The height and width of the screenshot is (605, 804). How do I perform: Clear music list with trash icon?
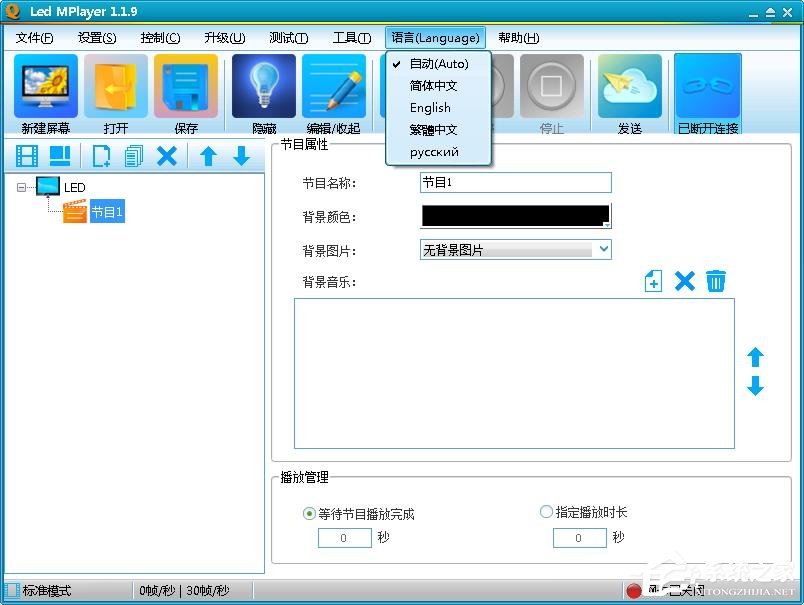click(716, 281)
